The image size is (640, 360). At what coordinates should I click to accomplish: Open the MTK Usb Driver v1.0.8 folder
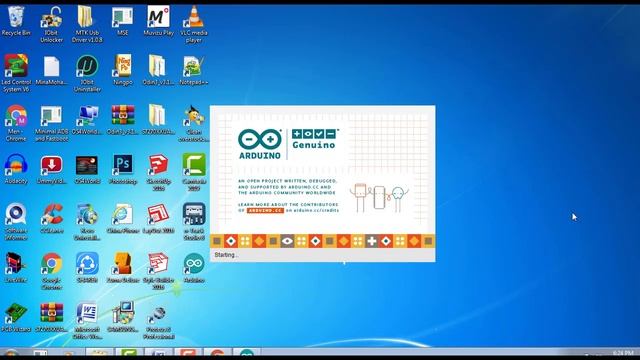(87, 24)
